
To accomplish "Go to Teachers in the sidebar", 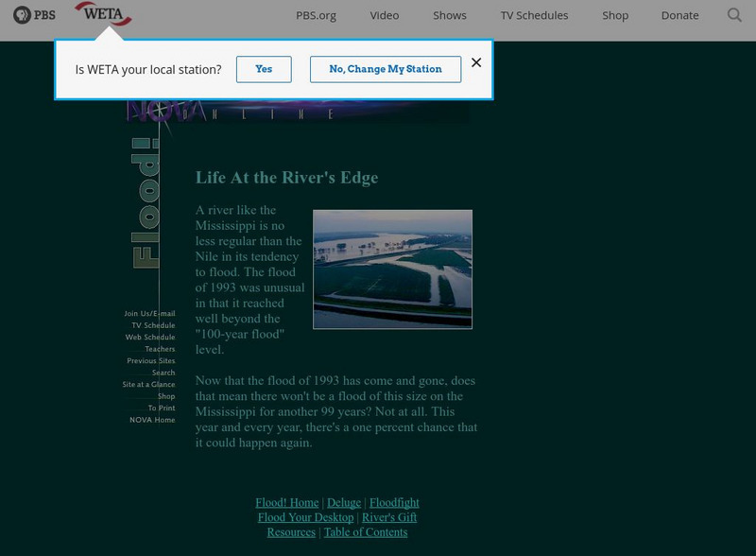I will click(160, 349).
